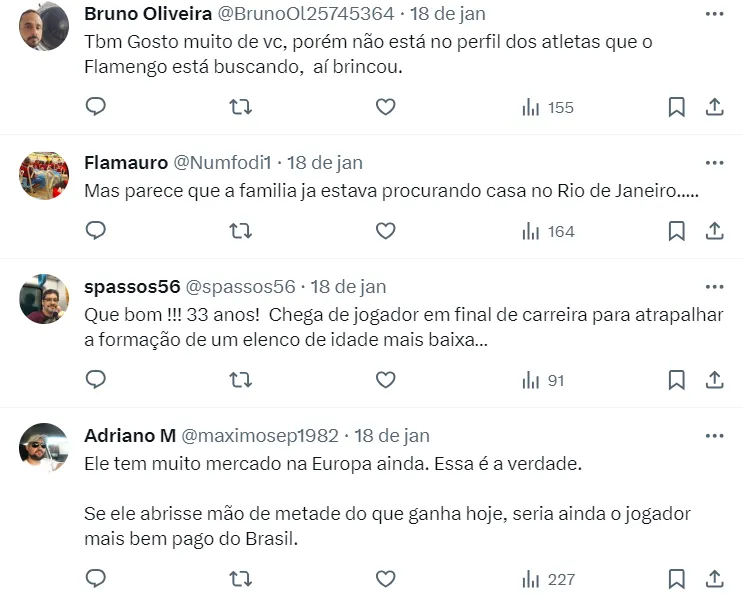743x596 pixels.
Task: Click spassos56's profile avatar
Action: coord(44,299)
